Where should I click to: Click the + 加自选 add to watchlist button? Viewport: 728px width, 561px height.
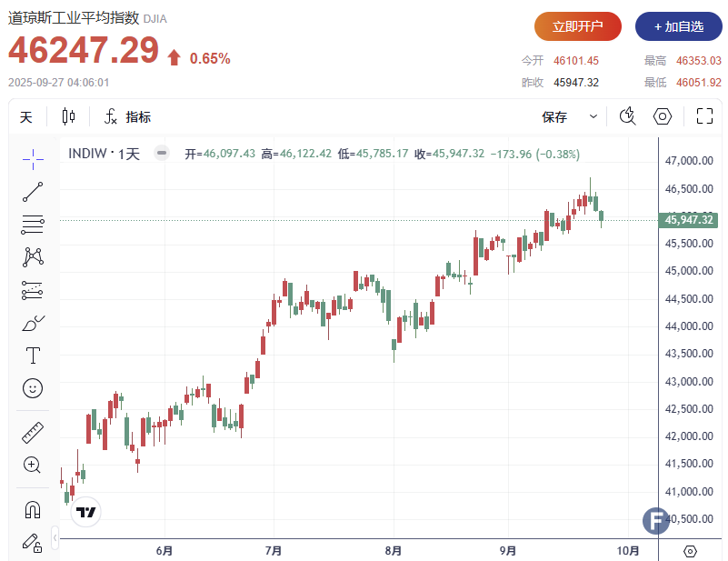(678, 26)
